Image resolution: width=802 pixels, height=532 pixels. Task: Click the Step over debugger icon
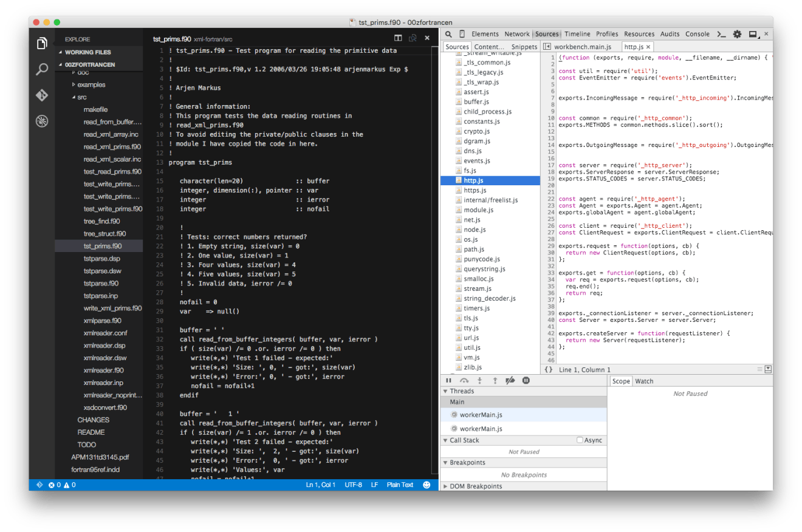(464, 380)
